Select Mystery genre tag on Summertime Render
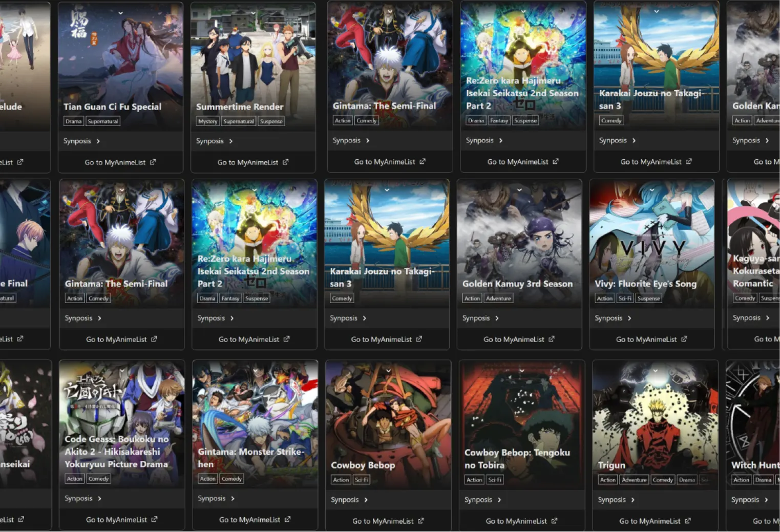780x532 pixels. 208,121
